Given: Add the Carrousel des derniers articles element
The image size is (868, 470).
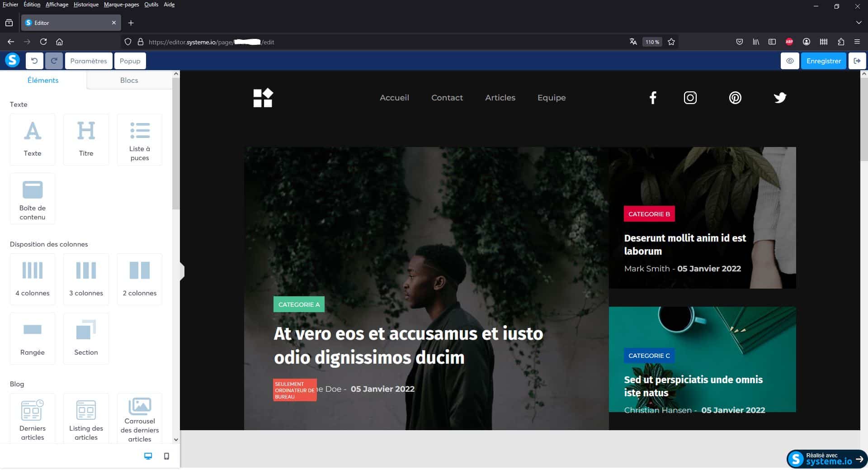Looking at the screenshot, I should pos(140,418).
